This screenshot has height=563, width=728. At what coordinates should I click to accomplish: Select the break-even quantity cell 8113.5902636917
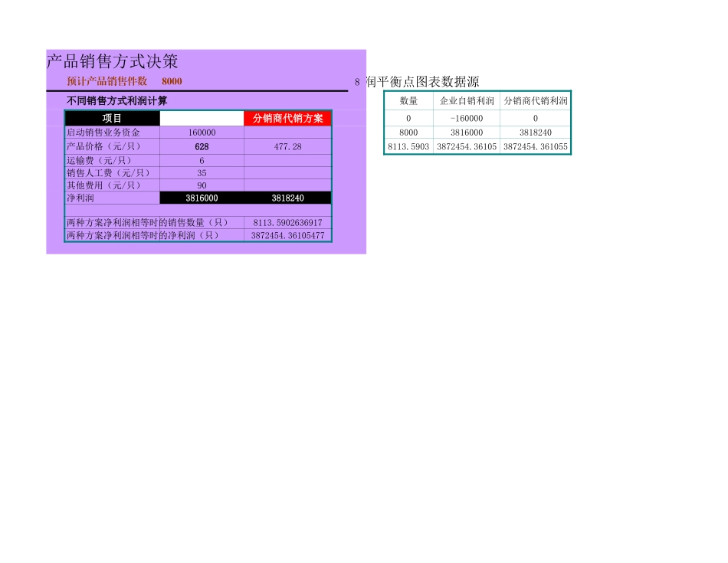(x=287, y=222)
